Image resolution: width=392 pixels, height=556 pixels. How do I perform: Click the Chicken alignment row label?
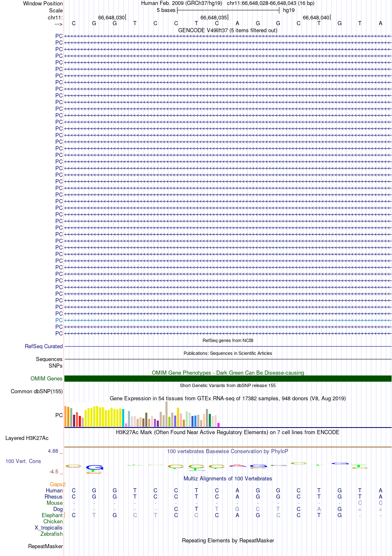pos(53,521)
